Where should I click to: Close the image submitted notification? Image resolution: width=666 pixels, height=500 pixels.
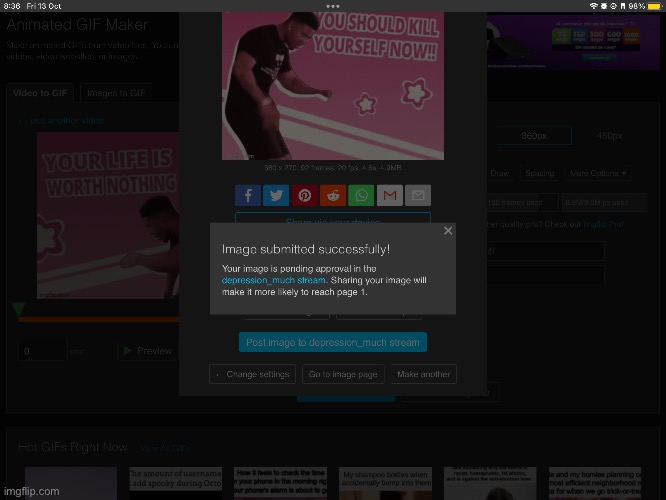point(448,231)
